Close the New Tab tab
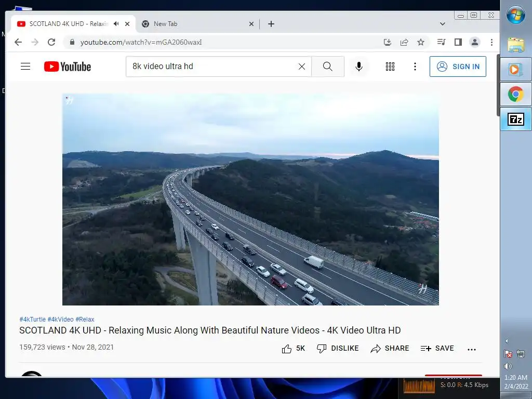 click(251, 24)
